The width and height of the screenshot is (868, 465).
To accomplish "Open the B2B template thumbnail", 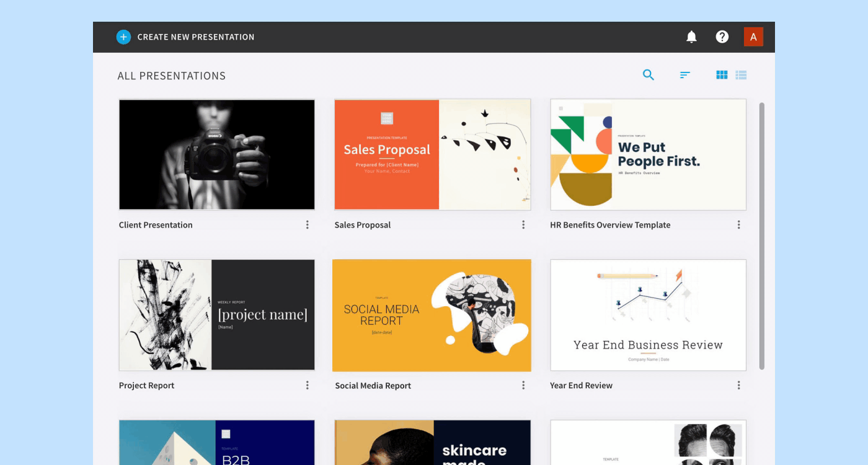I will 217,443.
